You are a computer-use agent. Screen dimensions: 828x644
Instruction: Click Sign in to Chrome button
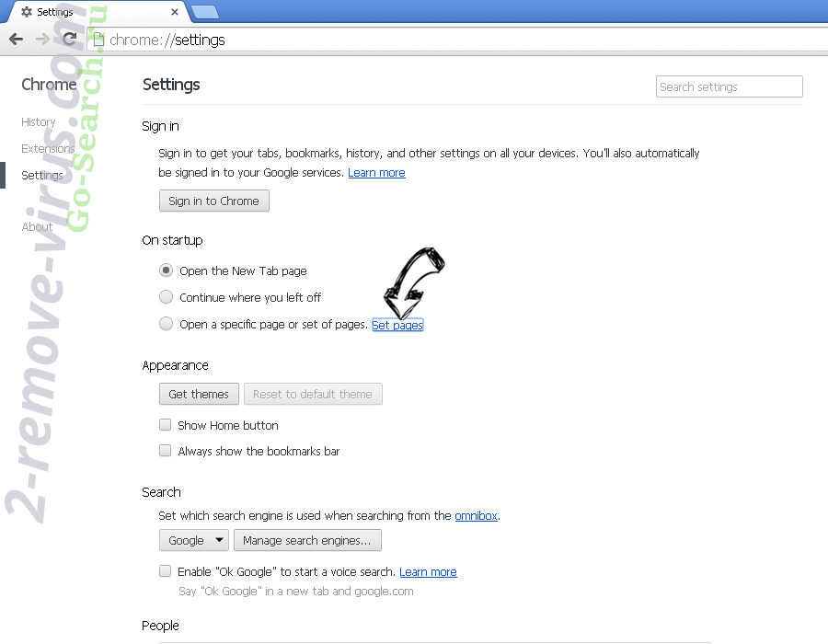[213, 201]
